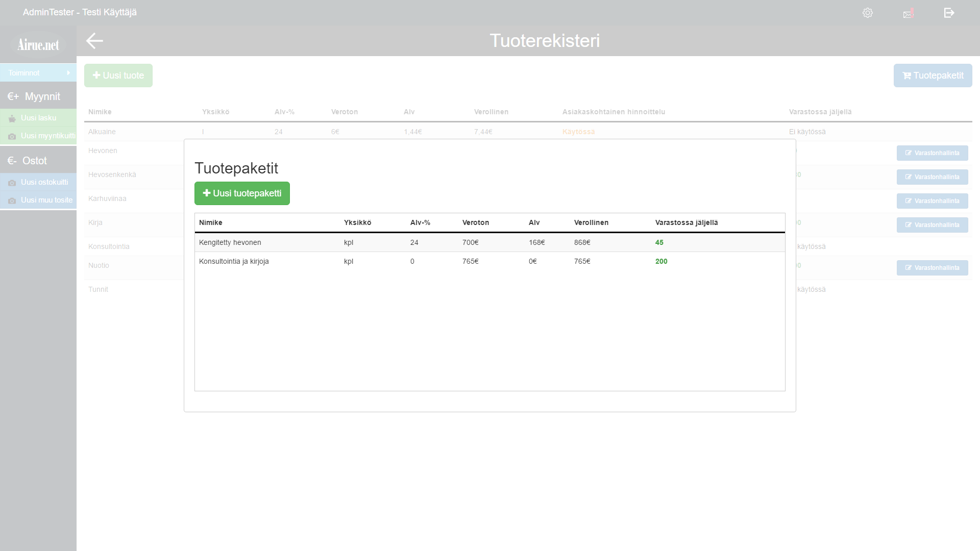This screenshot has width=980, height=551.
Task: Open the settings gear icon
Action: tap(868, 13)
